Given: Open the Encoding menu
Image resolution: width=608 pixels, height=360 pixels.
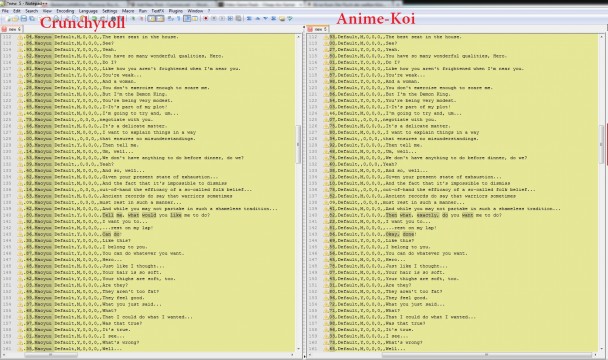Looking at the screenshot, I should point(65,11).
